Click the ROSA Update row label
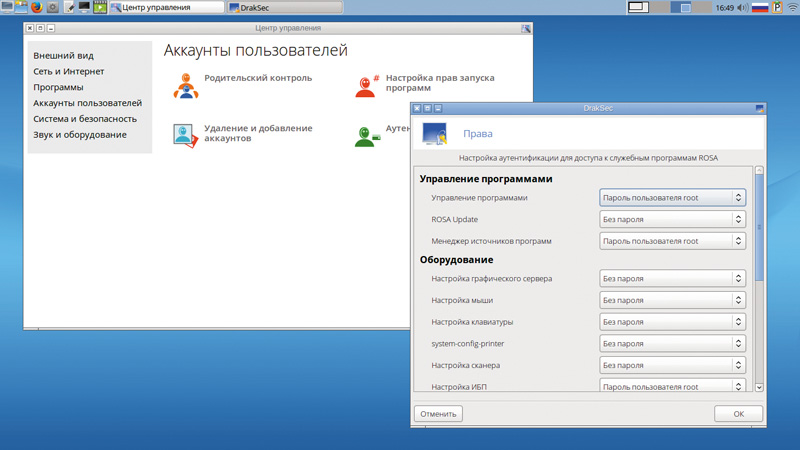 (455, 219)
